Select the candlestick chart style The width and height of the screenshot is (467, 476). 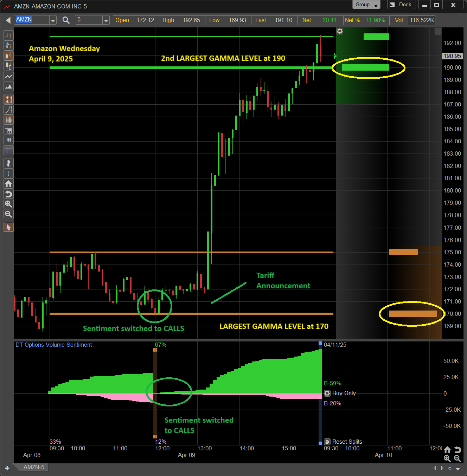pyautogui.click(x=8, y=56)
